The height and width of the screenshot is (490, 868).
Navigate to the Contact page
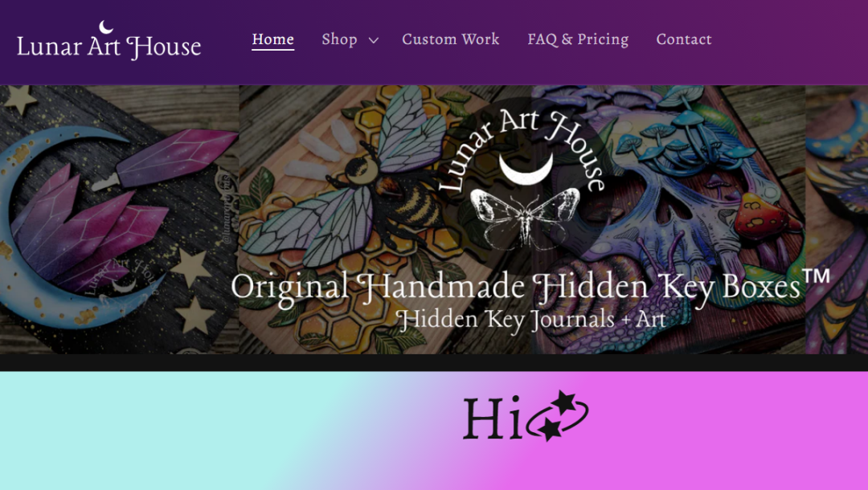(x=684, y=39)
